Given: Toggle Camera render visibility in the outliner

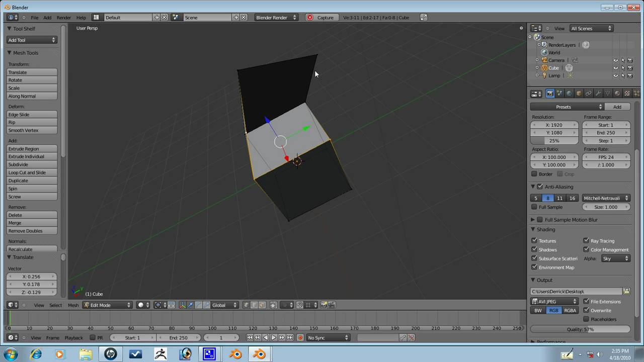Looking at the screenshot, I should pos(630,60).
